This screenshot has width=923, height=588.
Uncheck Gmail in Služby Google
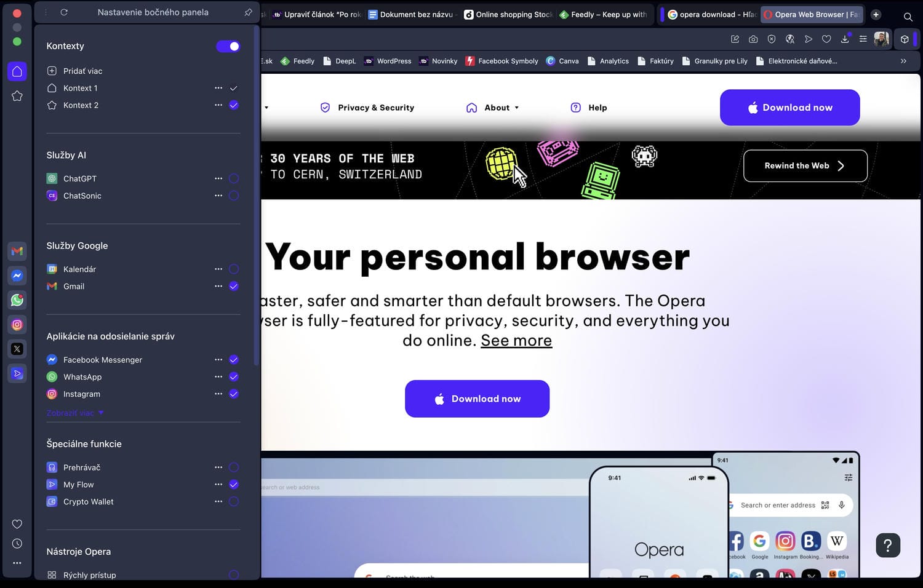pos(234,286)
